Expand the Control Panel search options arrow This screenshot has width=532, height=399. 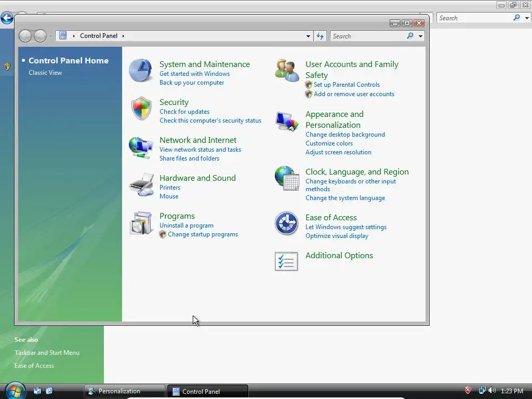pos(420,36)
